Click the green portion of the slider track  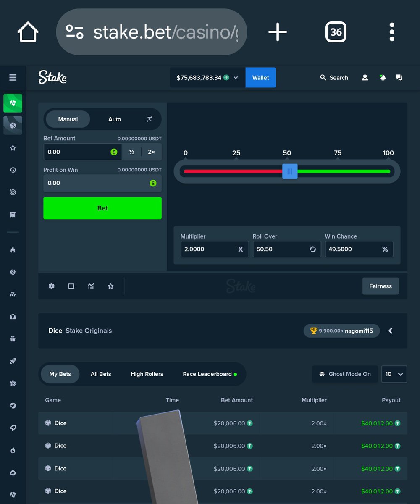point(344,171)
